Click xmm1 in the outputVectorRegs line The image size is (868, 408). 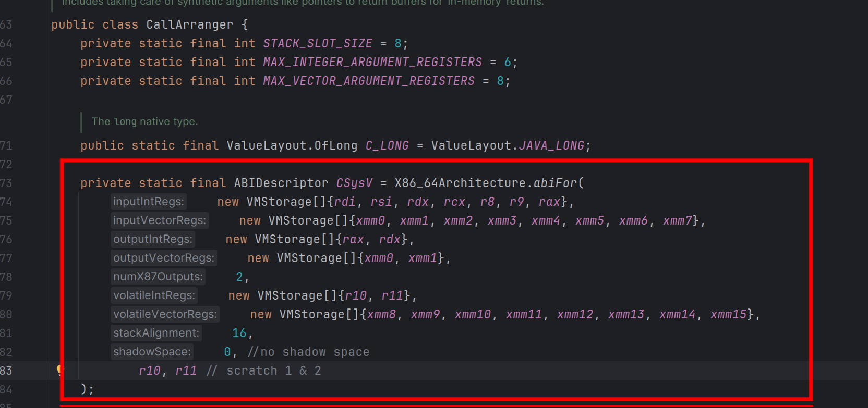423,258
